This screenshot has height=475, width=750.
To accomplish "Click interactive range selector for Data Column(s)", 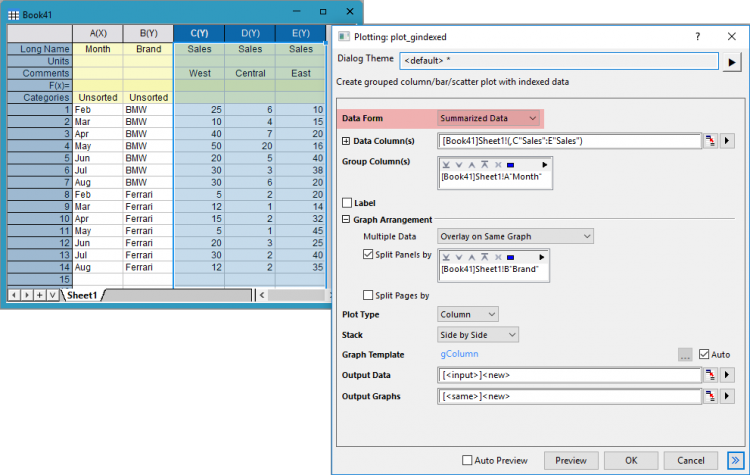I will pos(711,141).
